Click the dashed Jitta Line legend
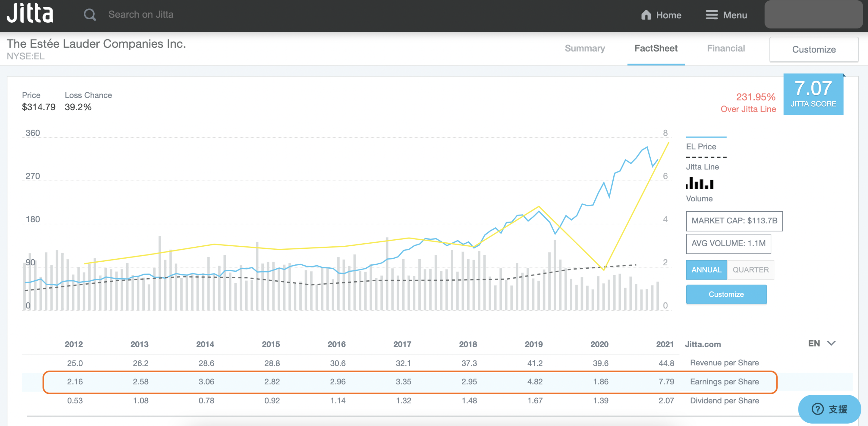 pyautogui.click(x=706, y=157)
